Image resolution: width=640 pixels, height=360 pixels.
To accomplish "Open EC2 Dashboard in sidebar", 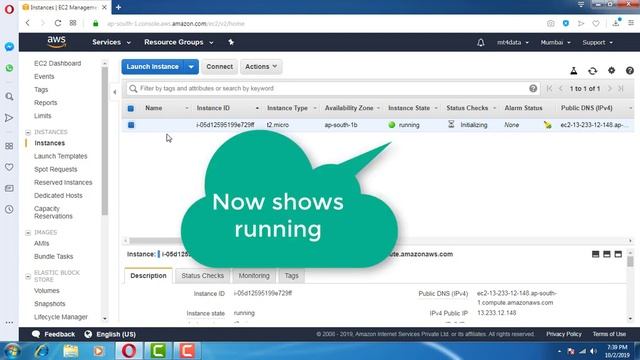I will 58,63.
